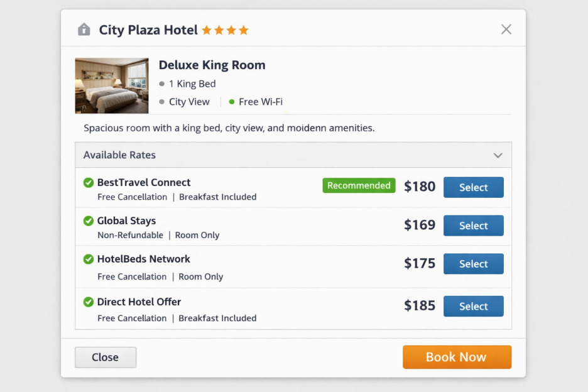
Task: Click the orange star rating icons
Action: click(x=225, y=30)
